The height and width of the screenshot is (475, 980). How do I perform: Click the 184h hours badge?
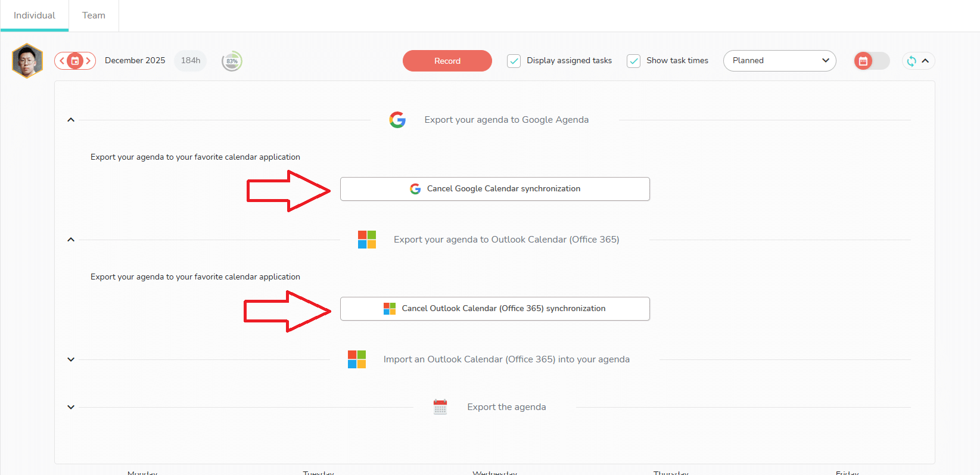191,61
